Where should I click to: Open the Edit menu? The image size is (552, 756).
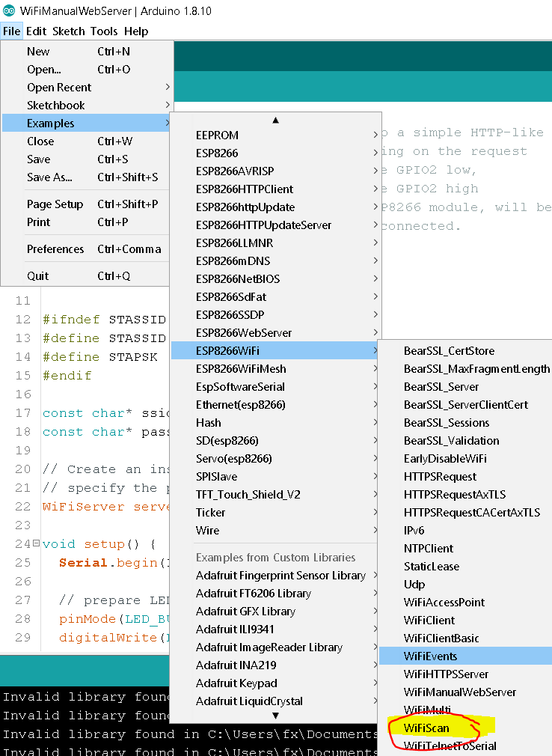[36, 31]
